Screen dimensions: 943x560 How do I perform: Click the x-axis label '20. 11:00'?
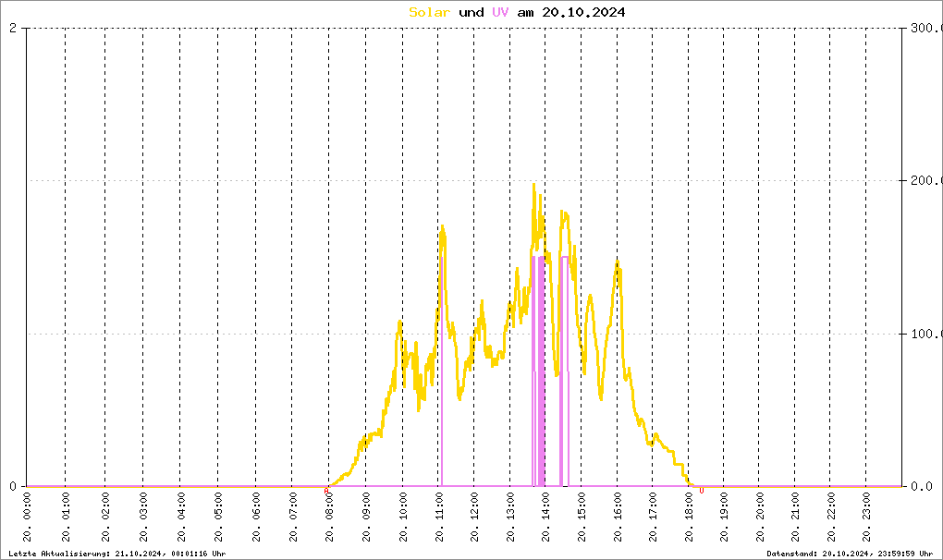438,517
